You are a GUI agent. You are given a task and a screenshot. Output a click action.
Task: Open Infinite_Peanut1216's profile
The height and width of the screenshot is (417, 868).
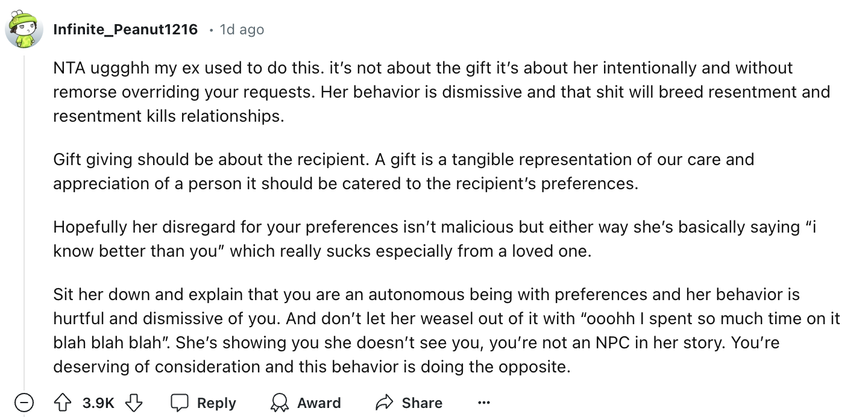[x=125, y=28]
